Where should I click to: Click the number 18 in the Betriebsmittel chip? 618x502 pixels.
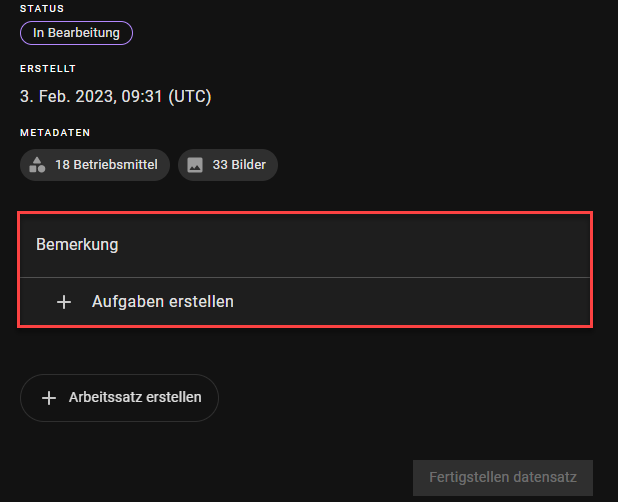(62, 165)
